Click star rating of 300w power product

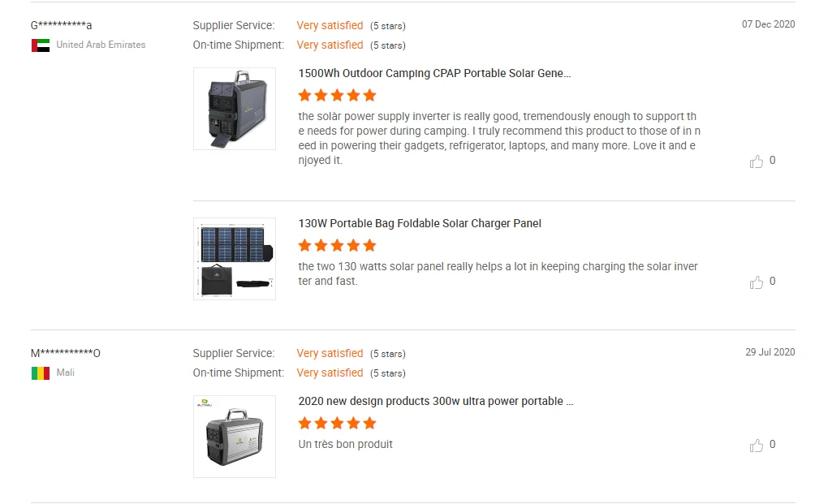pos(337,423)
